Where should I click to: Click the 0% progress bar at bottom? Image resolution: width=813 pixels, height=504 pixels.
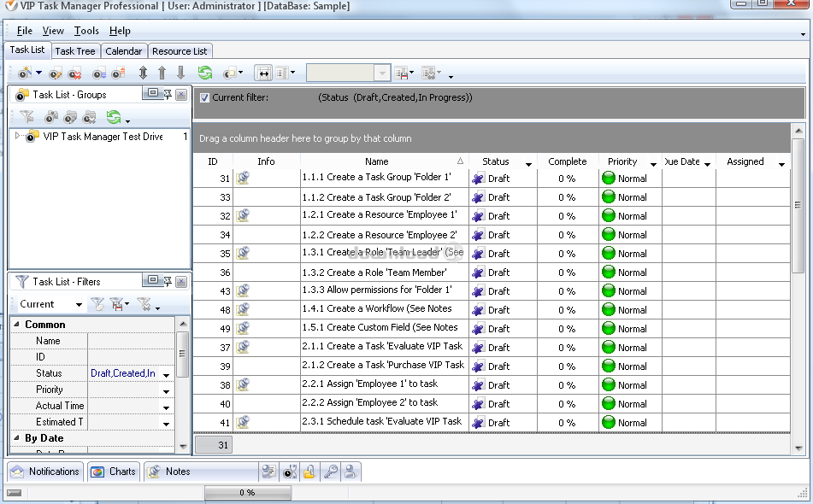[x=248, y=492]
